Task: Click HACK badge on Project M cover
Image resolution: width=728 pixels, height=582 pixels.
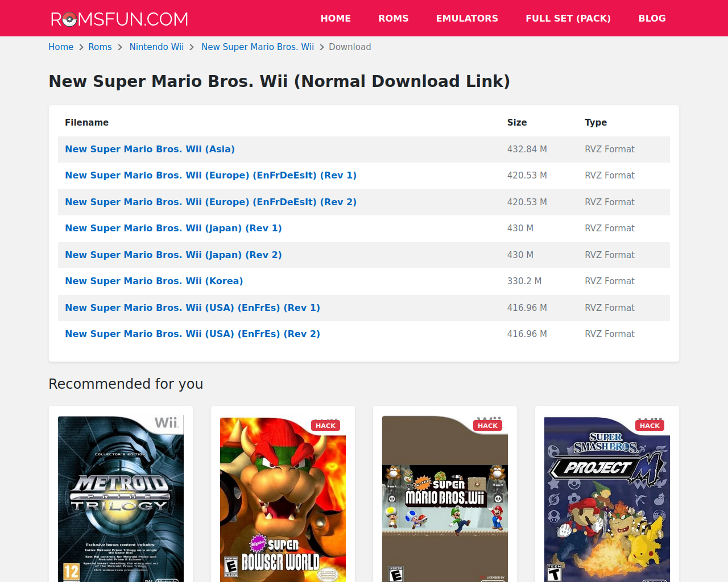Action: click(x=650, y=426)
